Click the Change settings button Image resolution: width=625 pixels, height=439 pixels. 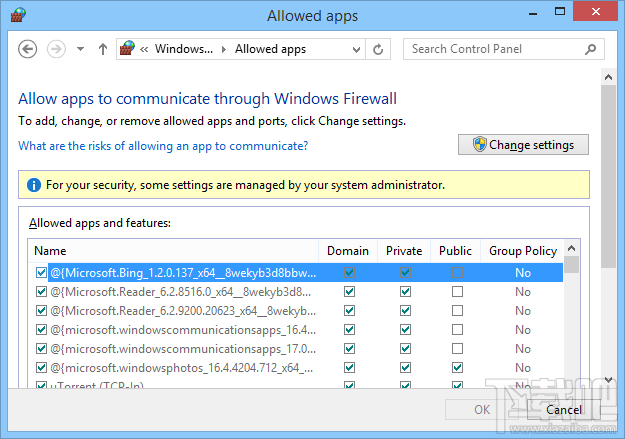pos(523,144)
